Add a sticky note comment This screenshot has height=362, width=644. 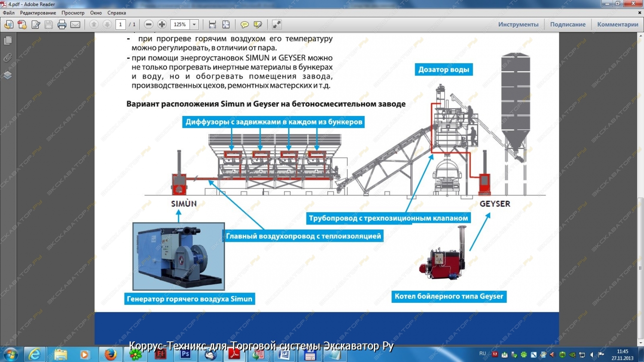(245, 24)
